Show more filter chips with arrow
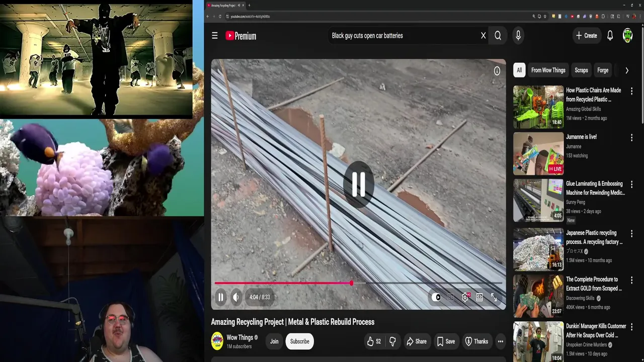644x362 pixels. coord(626,70)
